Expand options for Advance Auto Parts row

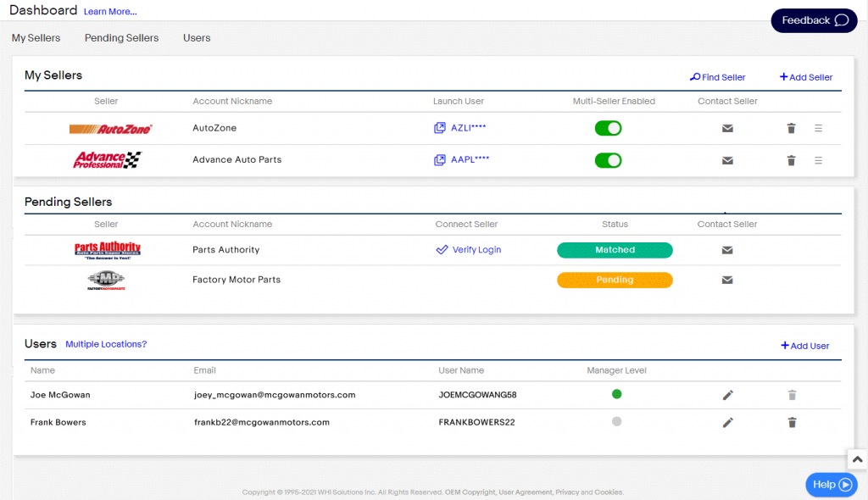tap(817, 159)
